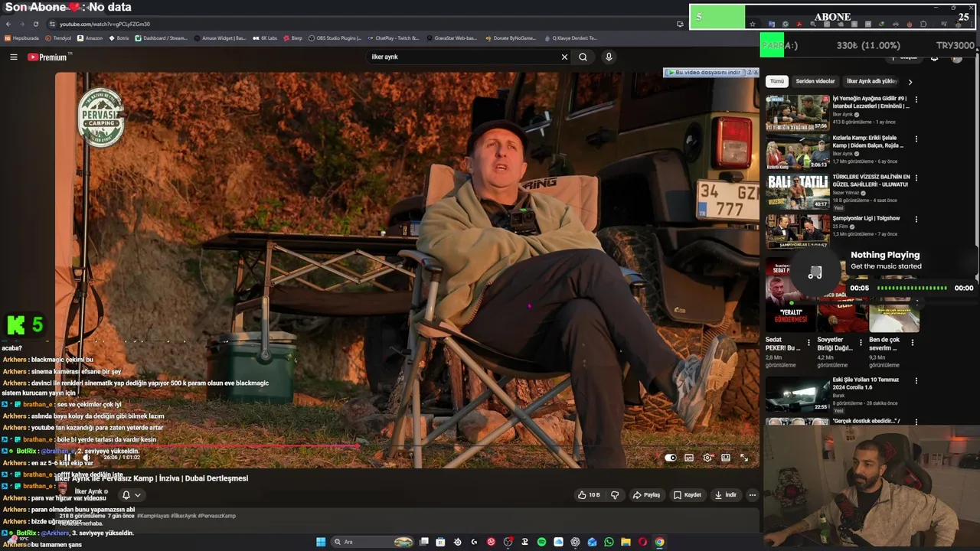Share the video via Paylaş button
Viewport: 980px width, 551px height.
[x=646, y=495]
